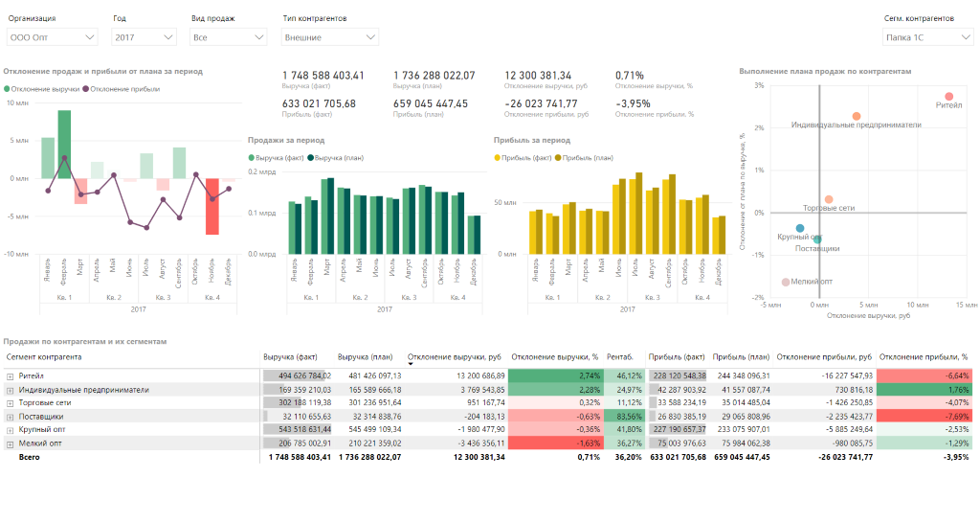Expand the Индивидуальные предприниматели row
The height and width of the screenshot is (523, 980).
[10, 391]
